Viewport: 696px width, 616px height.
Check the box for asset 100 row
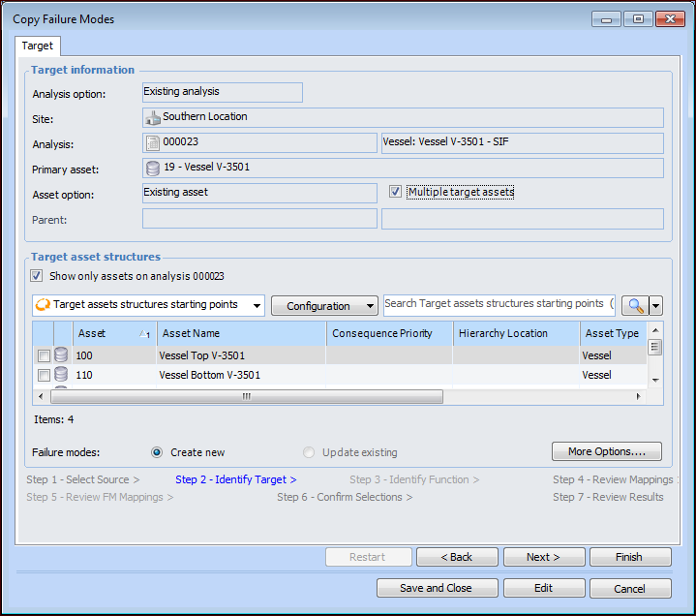click(44, 356)
